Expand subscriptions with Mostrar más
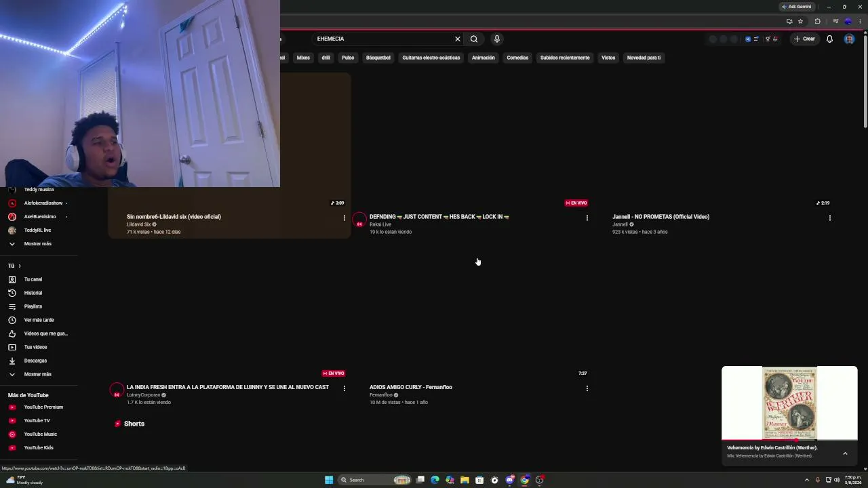 coord(39,244)
